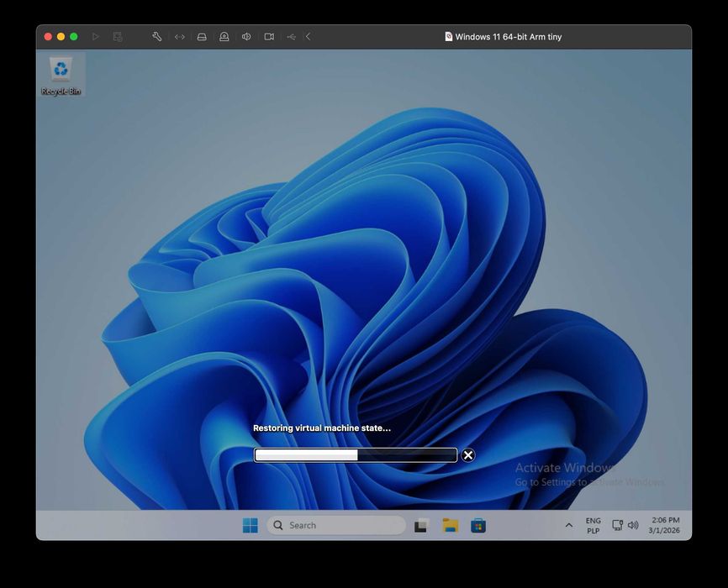Image resolution: width=728 pixels, height=588 pixels.
Task: Open the USB devices toolbar icon
Action: click(291, 37)
